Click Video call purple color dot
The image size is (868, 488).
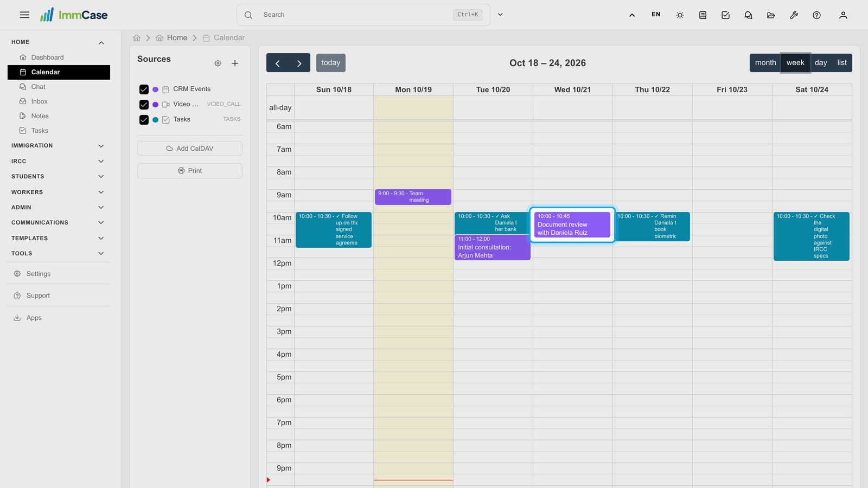click(156, 105)
